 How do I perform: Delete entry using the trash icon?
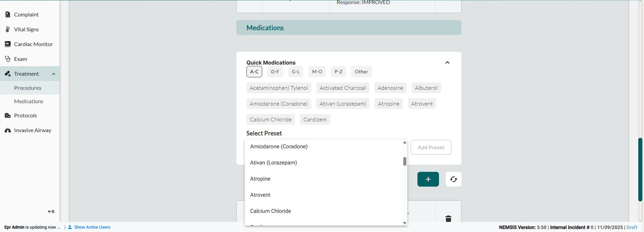(x=448, y=219)
